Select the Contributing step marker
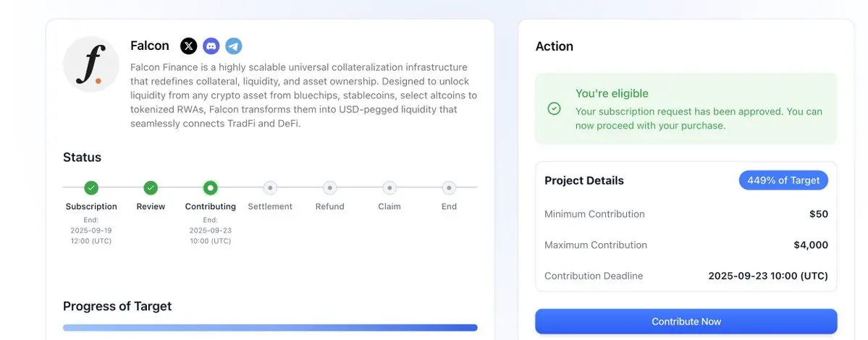The image size is (868, 340). click(x=210, y=188)
